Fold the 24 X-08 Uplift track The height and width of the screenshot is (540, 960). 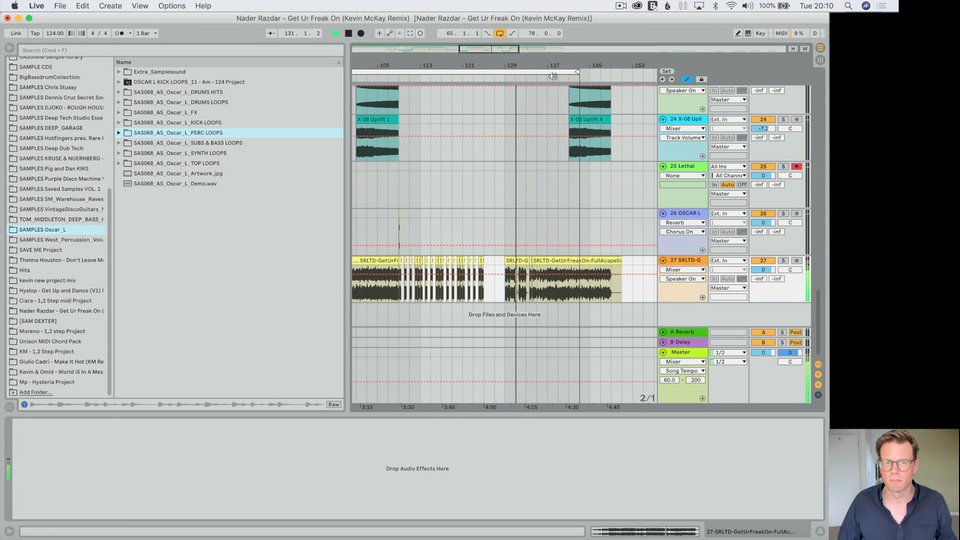point(663,119)
